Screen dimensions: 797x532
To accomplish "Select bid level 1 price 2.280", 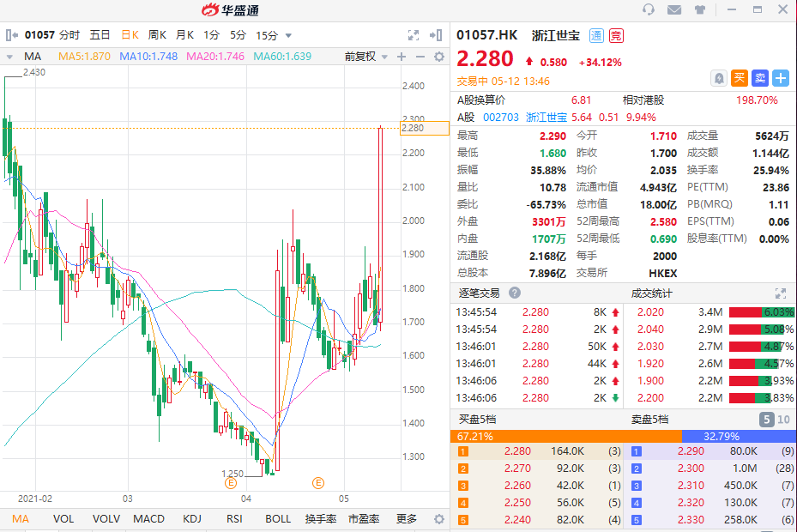I will (x=517, y=451).
